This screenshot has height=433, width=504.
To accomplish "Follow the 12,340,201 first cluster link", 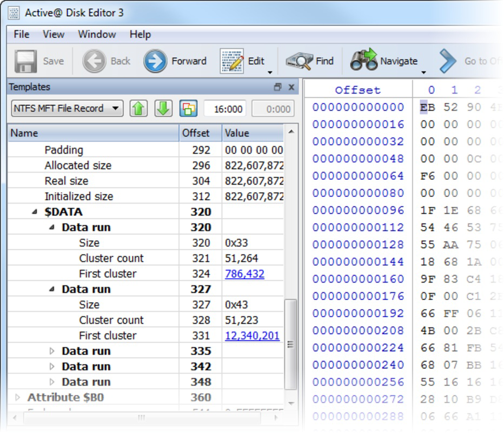I will click(x=253, y=336).
